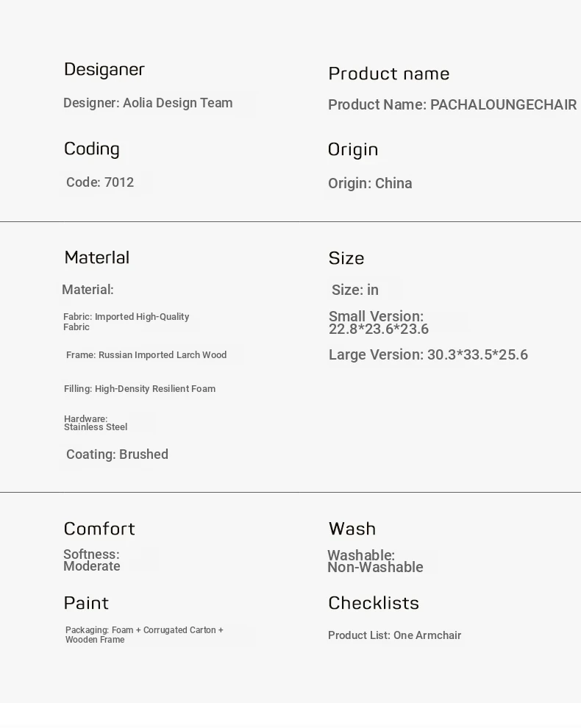
Task: Select the Product Name PACHALOUNGECHAIR line
Action: coord(452,105)
